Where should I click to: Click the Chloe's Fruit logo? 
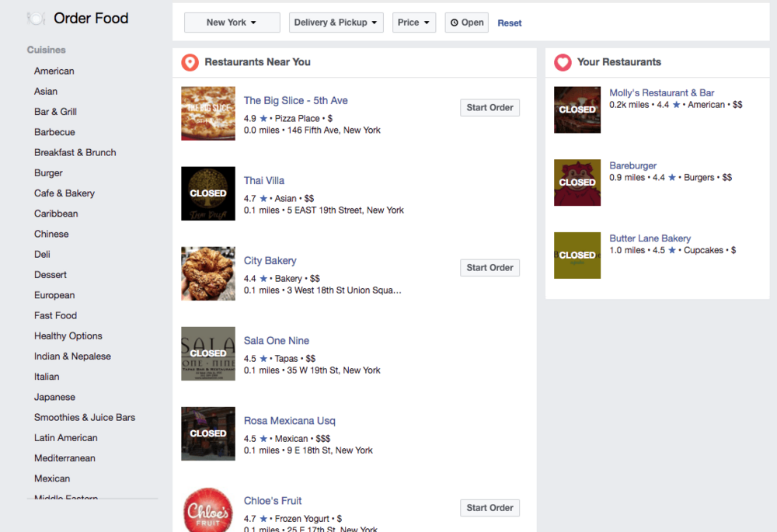click(208, 509)
